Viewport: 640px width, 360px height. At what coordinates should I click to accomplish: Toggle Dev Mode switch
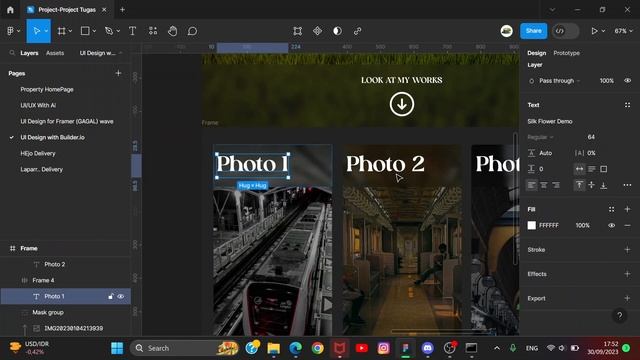pos(565,31)
